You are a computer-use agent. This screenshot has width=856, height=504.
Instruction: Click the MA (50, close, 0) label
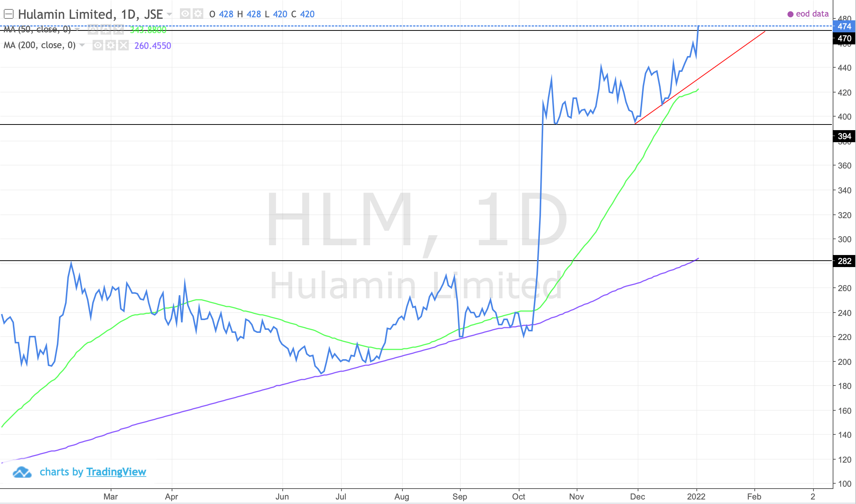[37, 29]
